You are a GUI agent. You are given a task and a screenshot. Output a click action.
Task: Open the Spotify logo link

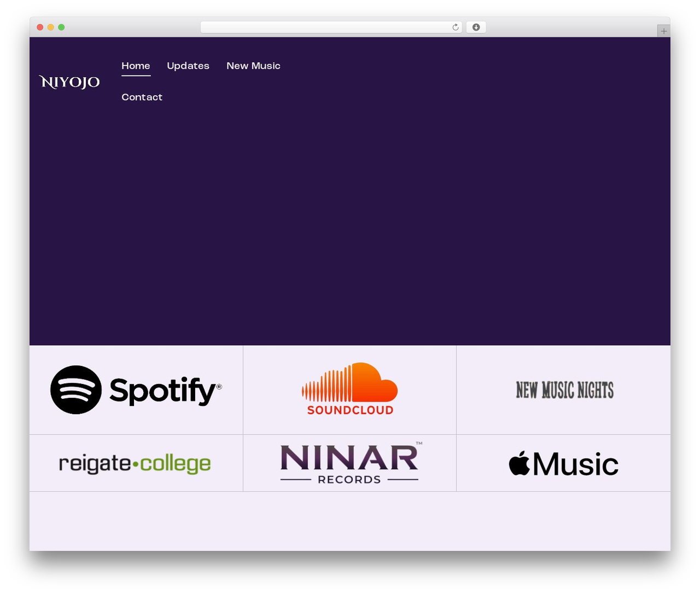pos(136,390)
